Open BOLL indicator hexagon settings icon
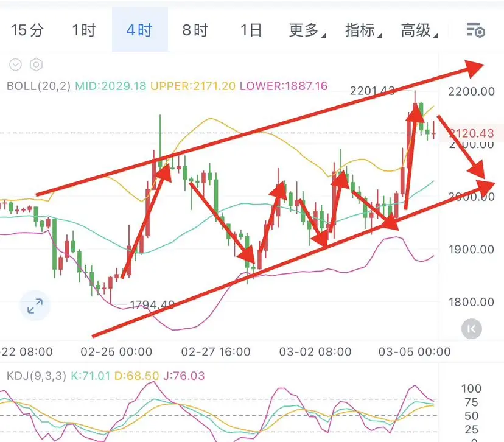Image resolution: width=504 pixels, height=442 pixels. tap(36, 65)
